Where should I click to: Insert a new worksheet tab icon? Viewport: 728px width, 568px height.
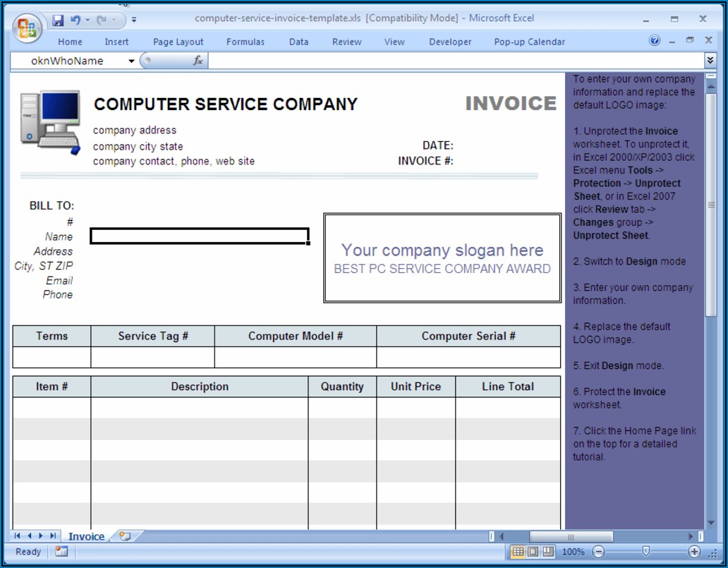pyautogui.click(x=125, y=536)
